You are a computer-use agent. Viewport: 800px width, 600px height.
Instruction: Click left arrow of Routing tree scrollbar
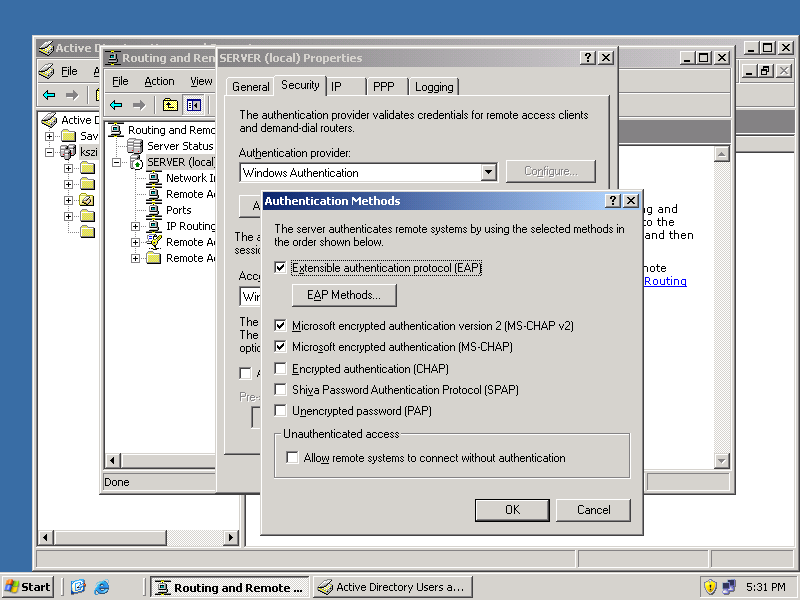(x=112, y=461)
